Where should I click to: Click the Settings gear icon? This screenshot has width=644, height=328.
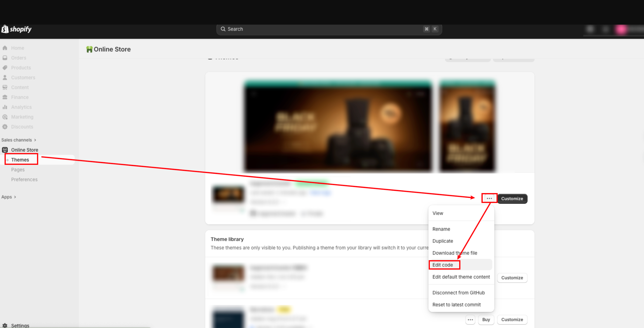[5, 325]
